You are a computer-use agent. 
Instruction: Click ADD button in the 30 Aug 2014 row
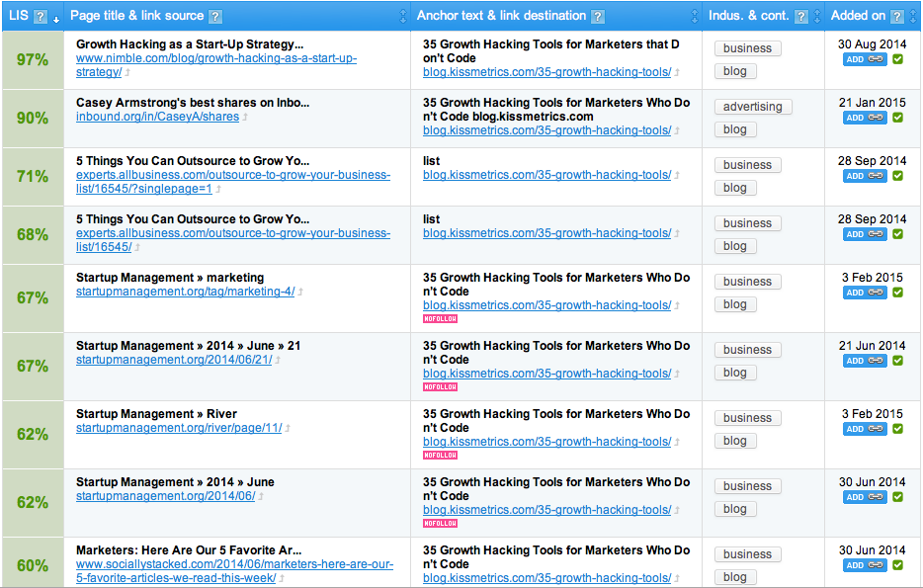865,59
